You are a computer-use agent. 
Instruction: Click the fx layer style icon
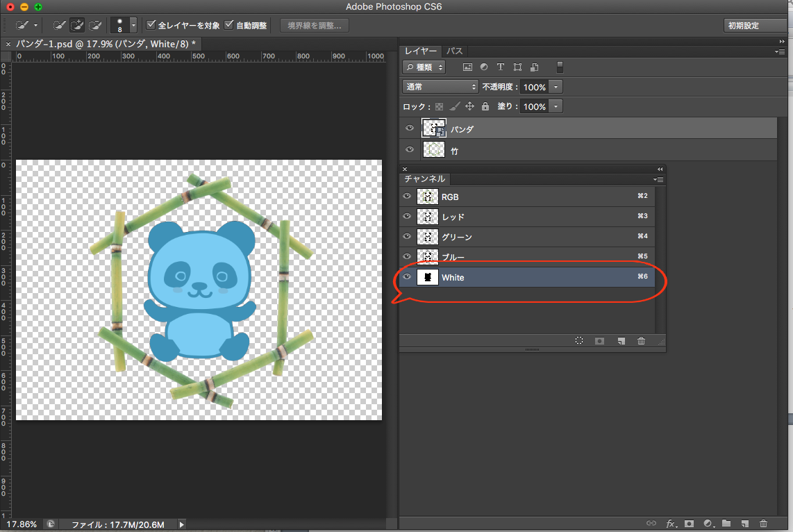pos(671,523)
